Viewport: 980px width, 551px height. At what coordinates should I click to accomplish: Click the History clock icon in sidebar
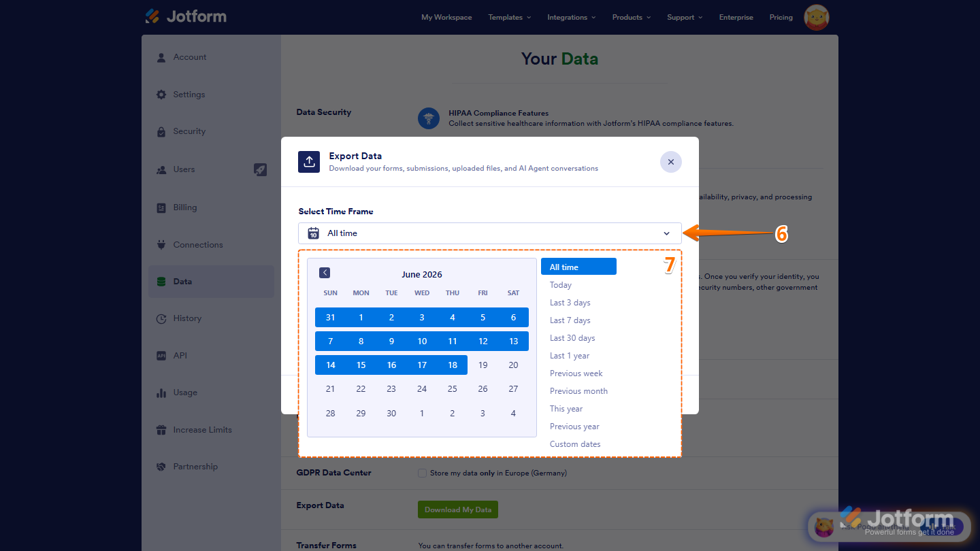click(x=161, y=318)
